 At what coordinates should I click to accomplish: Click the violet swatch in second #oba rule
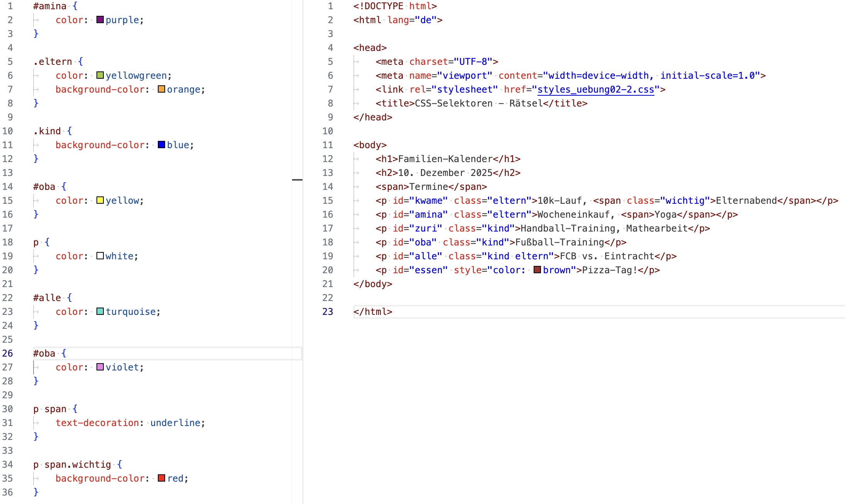(x=100, y=367)
